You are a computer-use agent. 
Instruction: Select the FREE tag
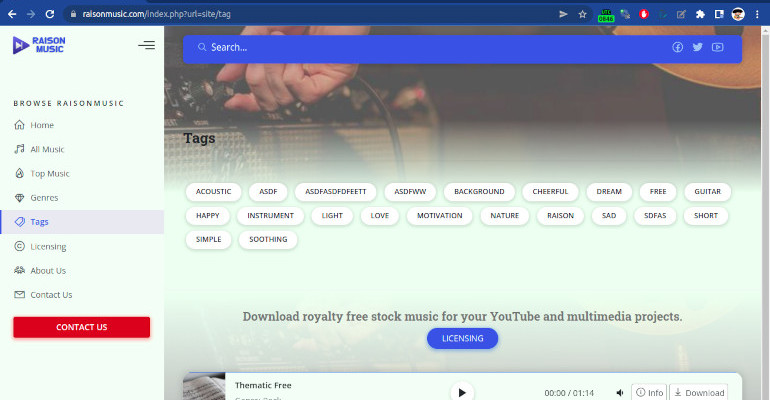coord(658,191)
